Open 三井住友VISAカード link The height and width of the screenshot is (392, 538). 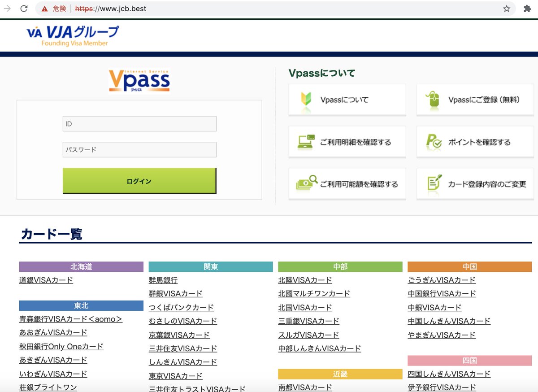pyautogui.click(x=183, y=348)
